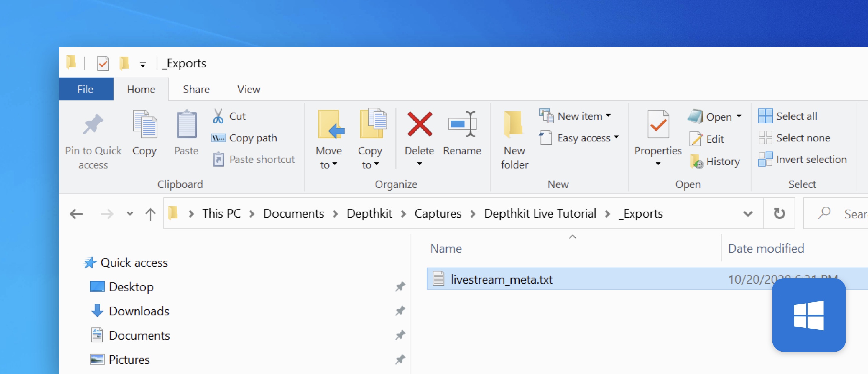Click the Delete red X icon
Screen dimensions: 868x374
(419, 124)
